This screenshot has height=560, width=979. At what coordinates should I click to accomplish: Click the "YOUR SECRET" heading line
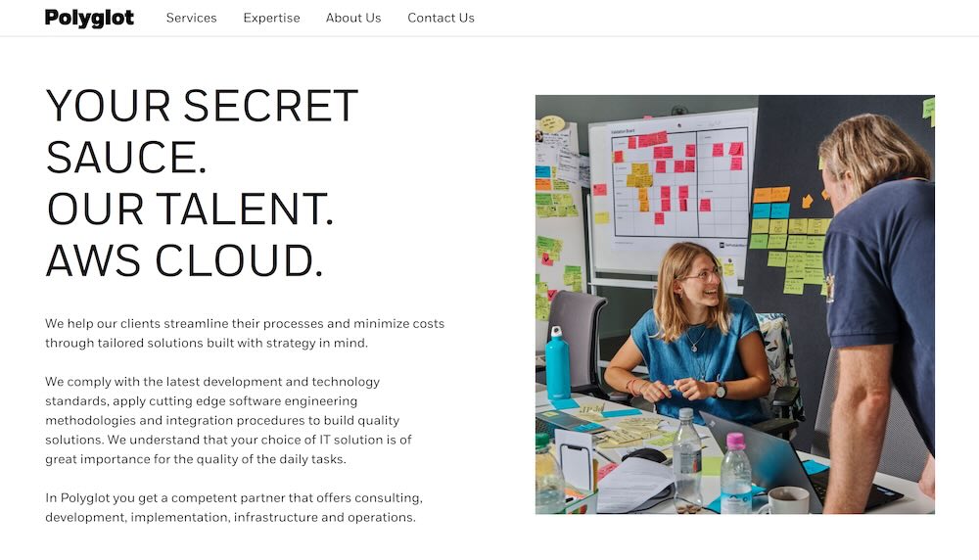tap(202, 106)
